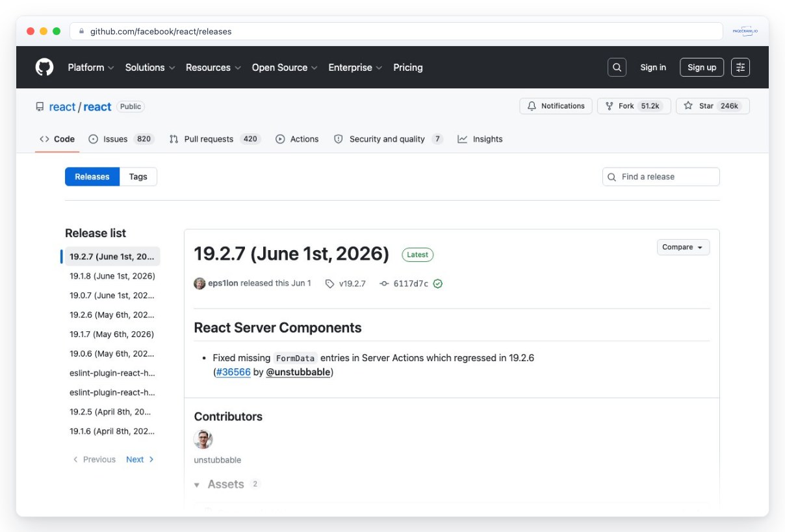The image size is (785, 532).
Task: Expand the Platform menu
Action: click(x=91, y=68)
